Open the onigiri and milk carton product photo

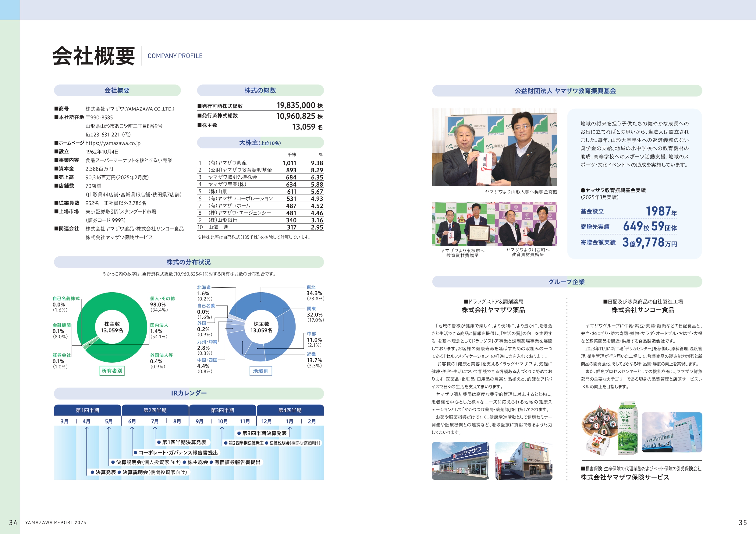(x=610, y=428)
